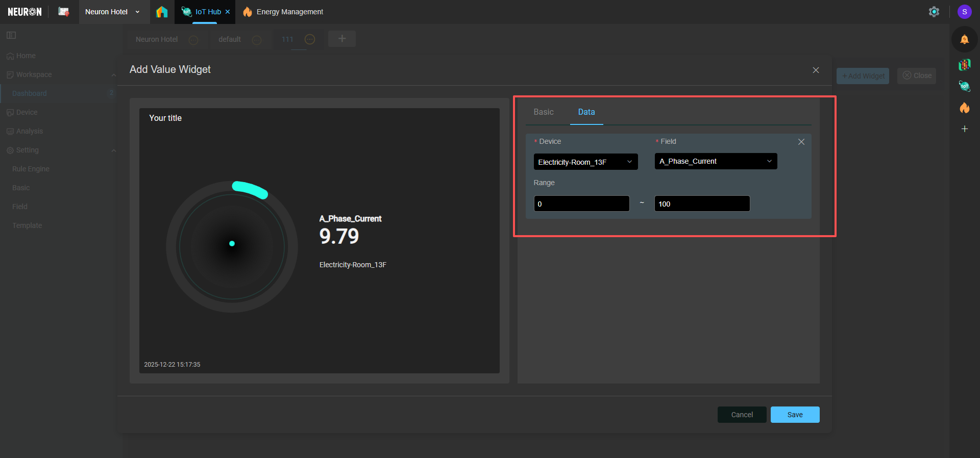
Task: Open the notification bell icon
Action: tap(964, 39)
